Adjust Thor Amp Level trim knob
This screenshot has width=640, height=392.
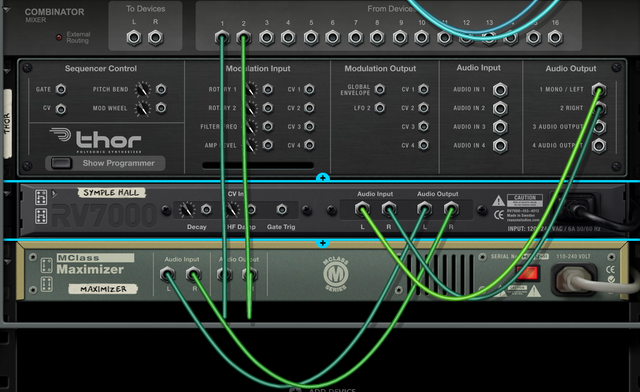[x=251, y=145]
